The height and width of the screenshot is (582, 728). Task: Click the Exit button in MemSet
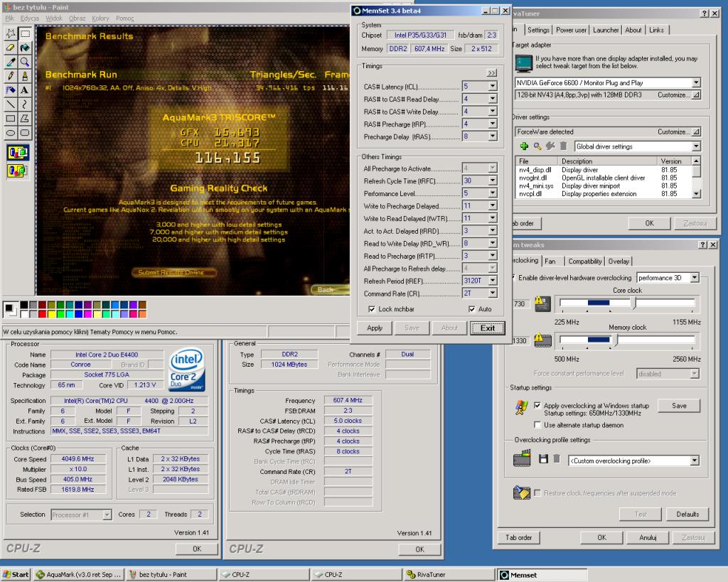coord(487,328)
